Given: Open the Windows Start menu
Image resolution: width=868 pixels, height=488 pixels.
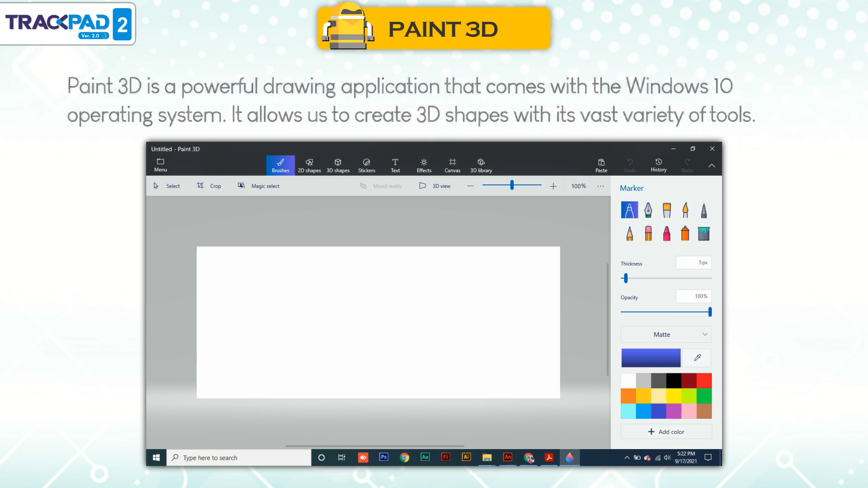Looking at the screenshot, I should (156, 458).
